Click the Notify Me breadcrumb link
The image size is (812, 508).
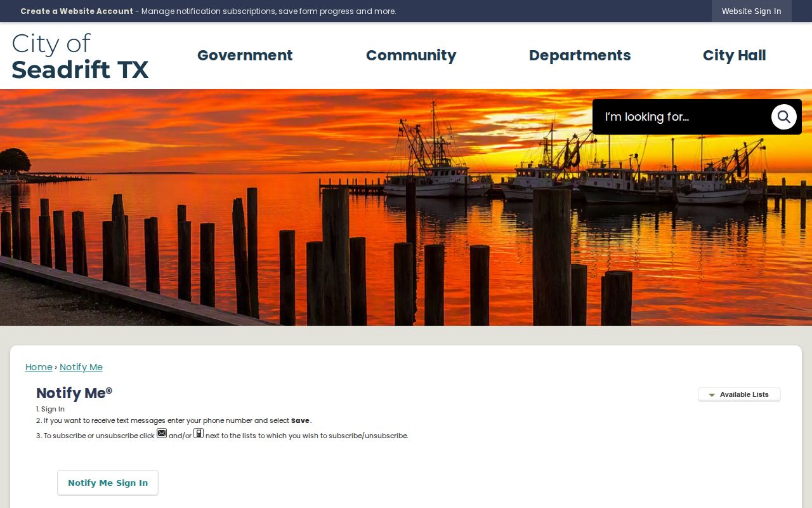click(81, 367)
